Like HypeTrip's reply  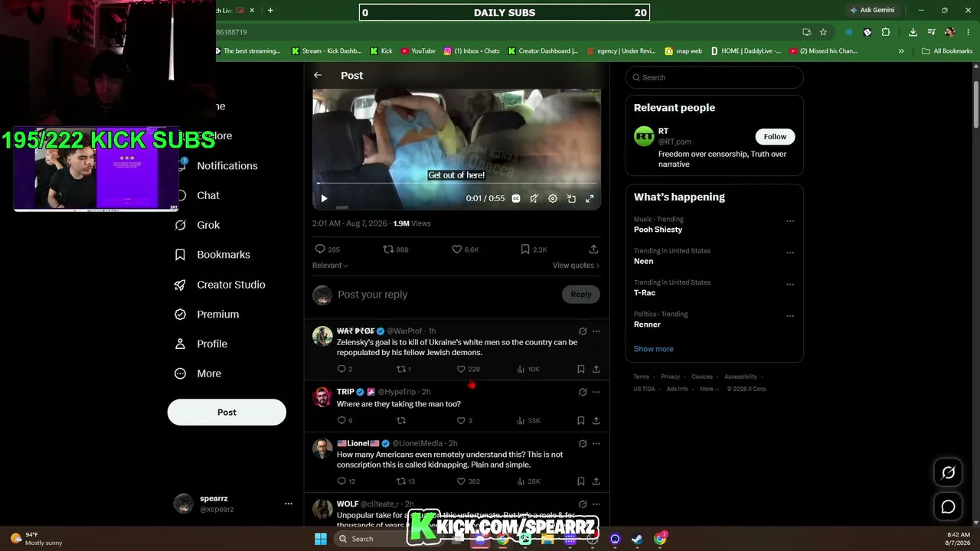(465, 420)
